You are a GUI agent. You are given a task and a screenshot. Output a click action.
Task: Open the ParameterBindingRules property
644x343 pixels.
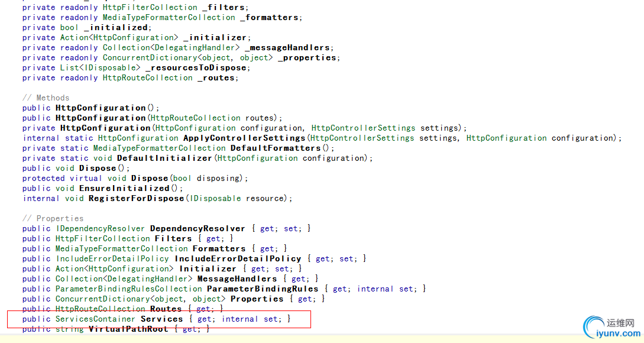(x=263, y=289)
